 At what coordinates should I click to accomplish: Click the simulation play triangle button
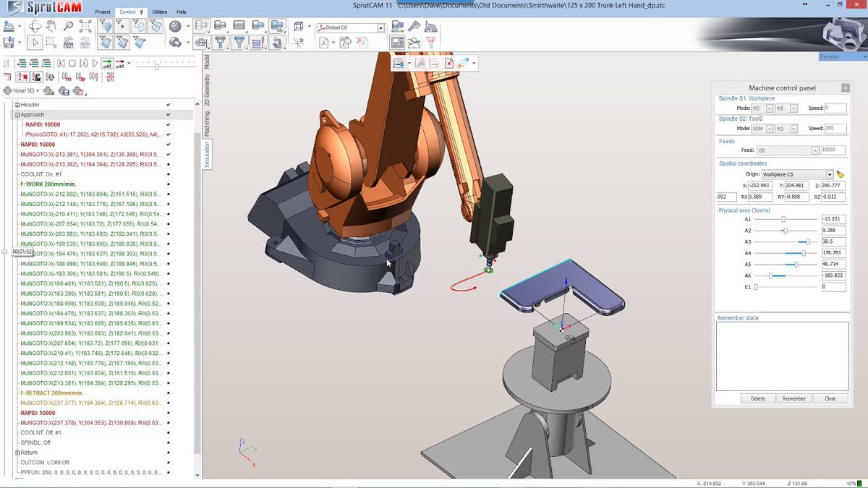[x=95, y=63]
